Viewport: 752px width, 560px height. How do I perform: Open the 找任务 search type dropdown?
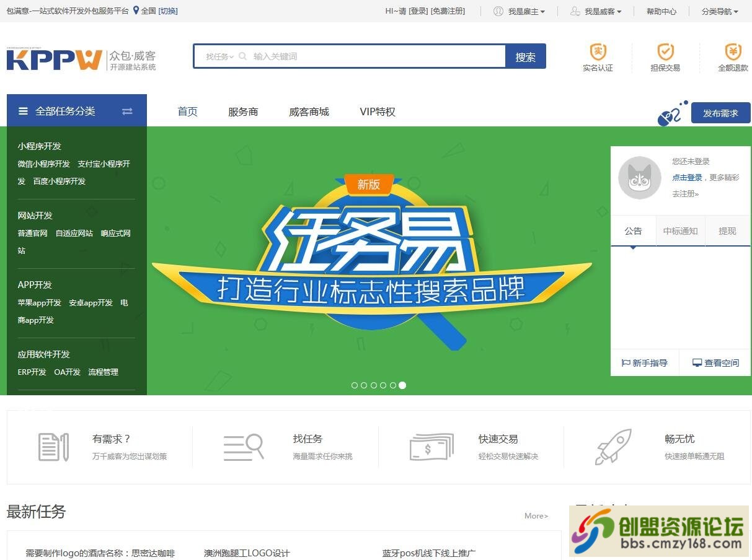click(219, 56)
